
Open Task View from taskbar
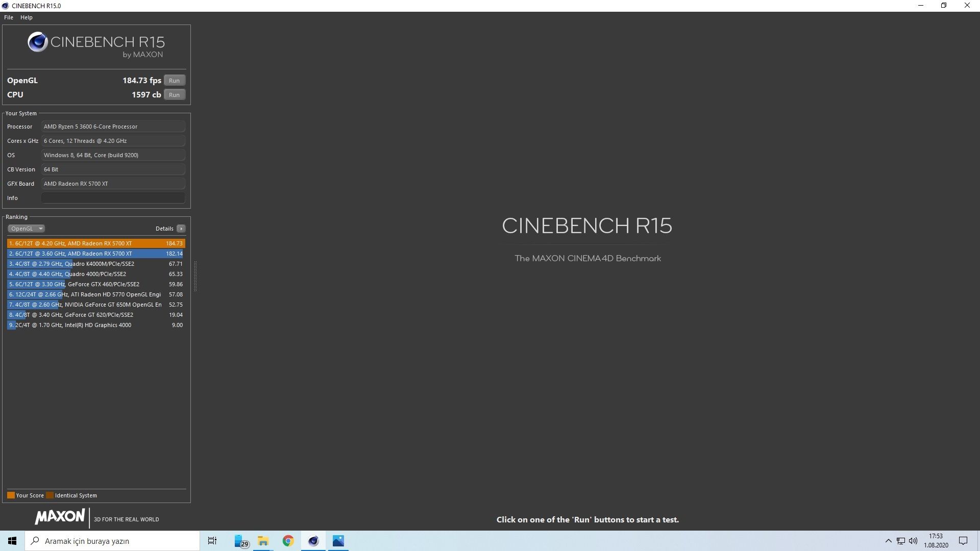click(212, 541)
